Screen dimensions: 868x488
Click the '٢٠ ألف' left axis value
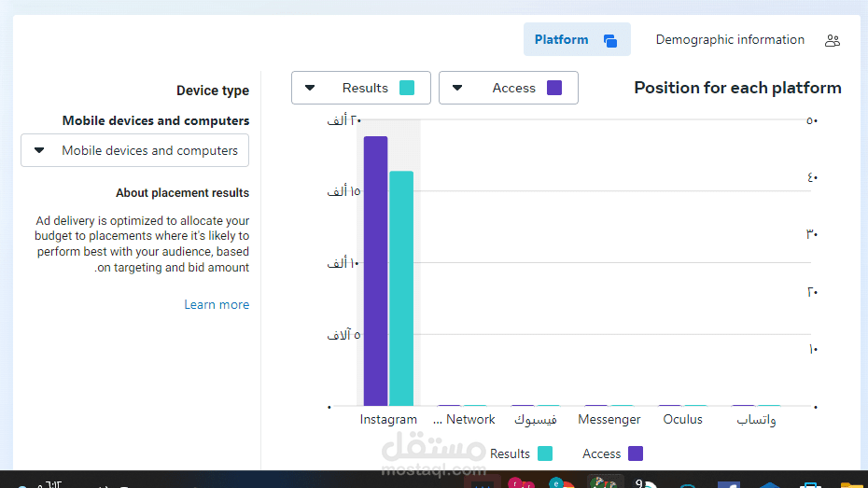343,120
